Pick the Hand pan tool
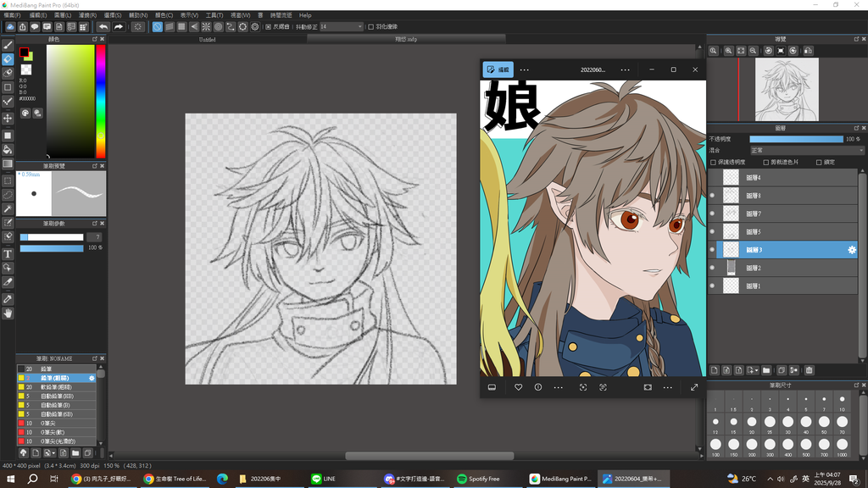Viewport: 868px width, 488px height. [x=8, y=313]
